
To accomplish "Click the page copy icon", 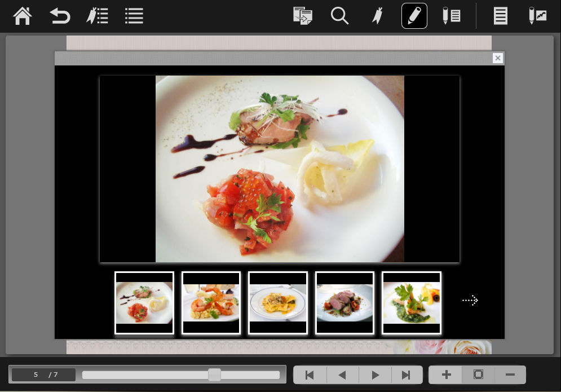I will pos(303,16).
